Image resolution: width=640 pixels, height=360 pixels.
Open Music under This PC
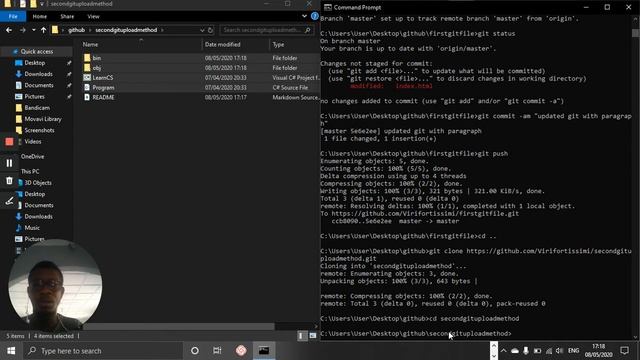pos(32,228)
